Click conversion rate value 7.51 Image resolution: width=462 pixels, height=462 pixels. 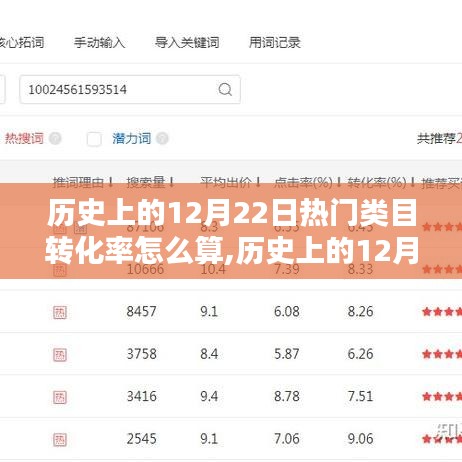tap(360, 396)
